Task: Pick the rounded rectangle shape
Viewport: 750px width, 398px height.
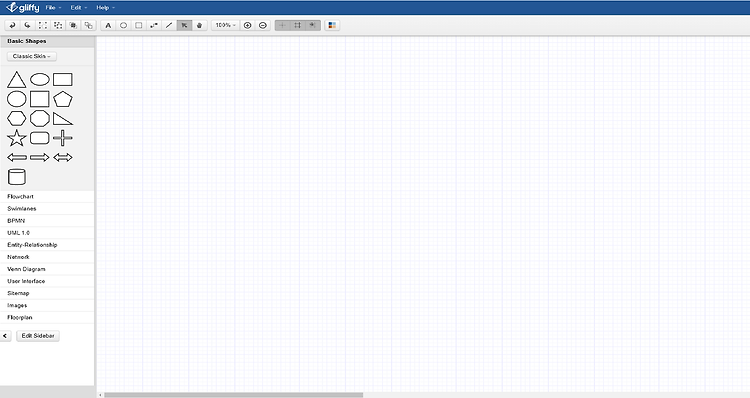Action: point(40,138)
